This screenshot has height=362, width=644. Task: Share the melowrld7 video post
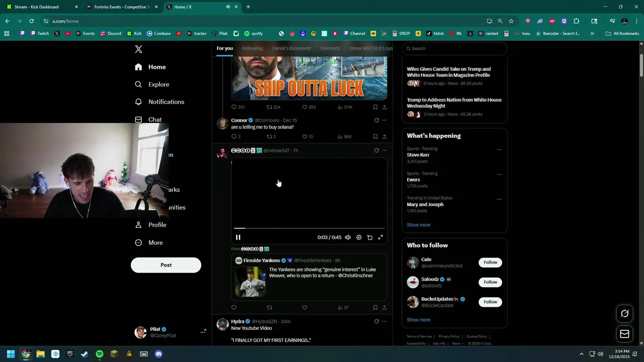(384, 307)
